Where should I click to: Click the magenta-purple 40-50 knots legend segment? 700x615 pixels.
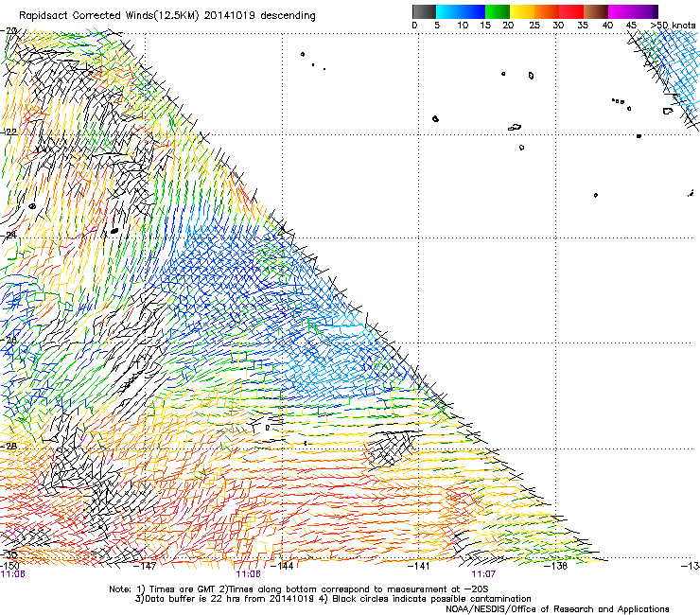coord(633,11)
